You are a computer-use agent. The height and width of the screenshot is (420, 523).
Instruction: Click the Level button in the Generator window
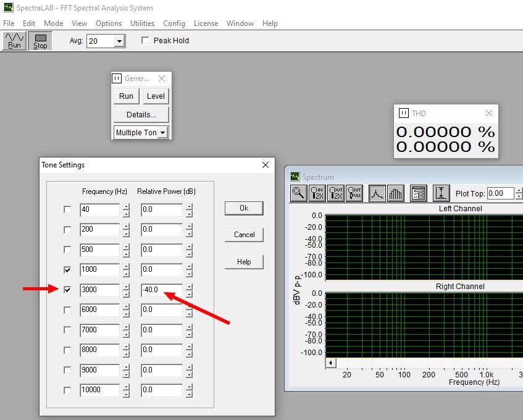pos(156,96)
